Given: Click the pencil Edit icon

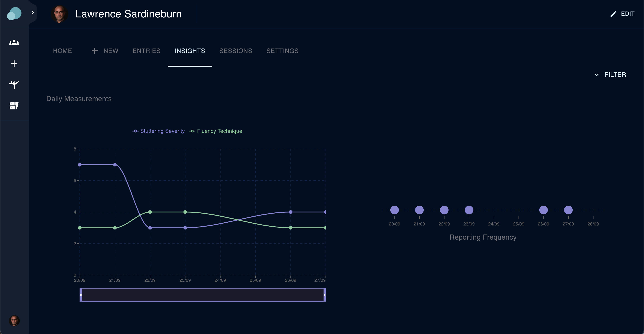Looking at the screenshot, I should tap(613, 14).
